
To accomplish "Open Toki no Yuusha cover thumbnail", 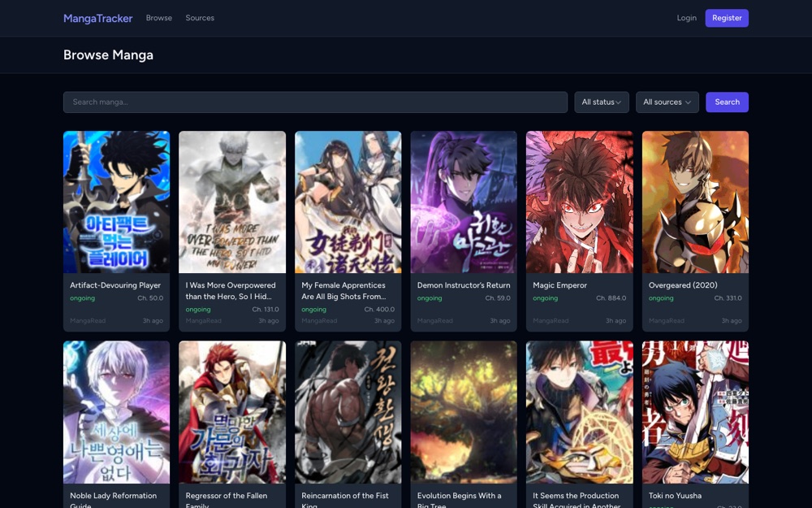I will 695,412.
